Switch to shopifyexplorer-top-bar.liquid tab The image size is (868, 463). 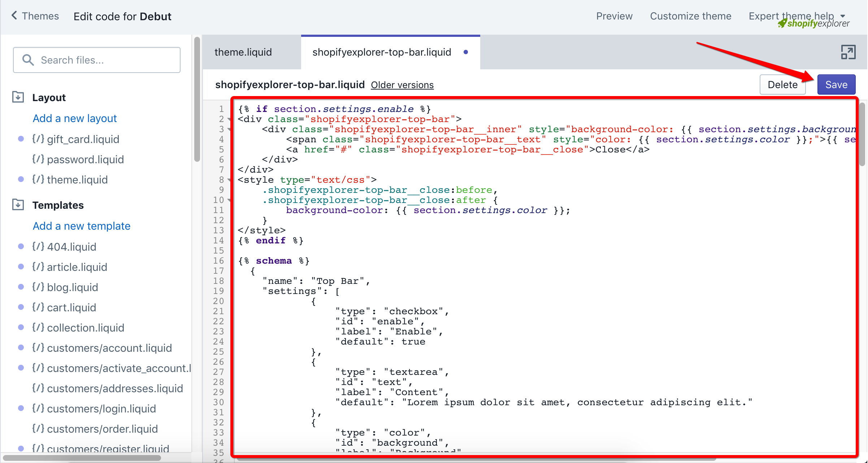tap(382, 52)
